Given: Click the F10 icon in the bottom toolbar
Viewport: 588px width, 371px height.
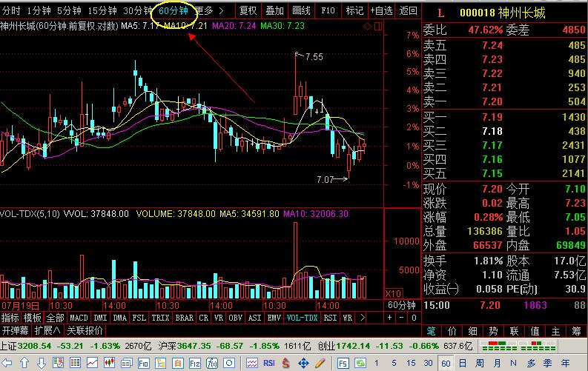Looking at the screenshot, I should click(144, 363).
